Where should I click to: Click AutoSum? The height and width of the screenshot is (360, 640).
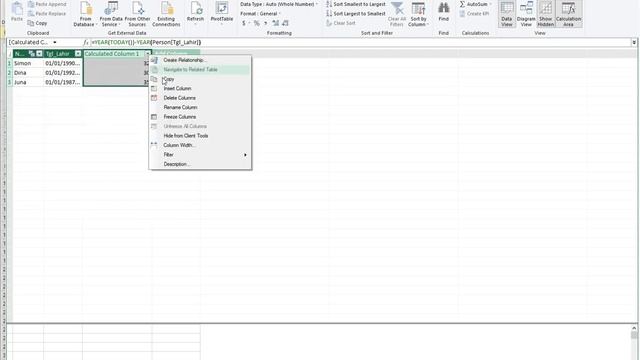click(475, 4)
